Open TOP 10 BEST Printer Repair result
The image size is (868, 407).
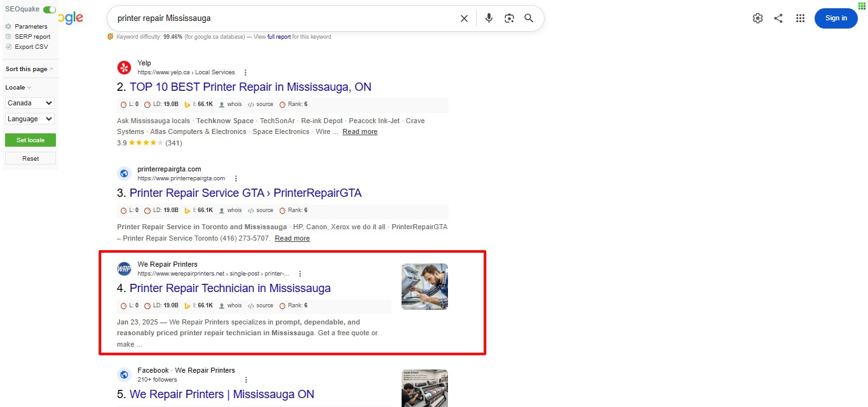[250, 87]
